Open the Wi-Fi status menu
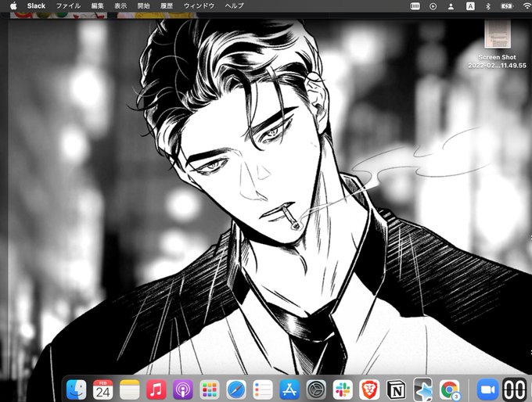Screen dimensions: 532x402 527,6
